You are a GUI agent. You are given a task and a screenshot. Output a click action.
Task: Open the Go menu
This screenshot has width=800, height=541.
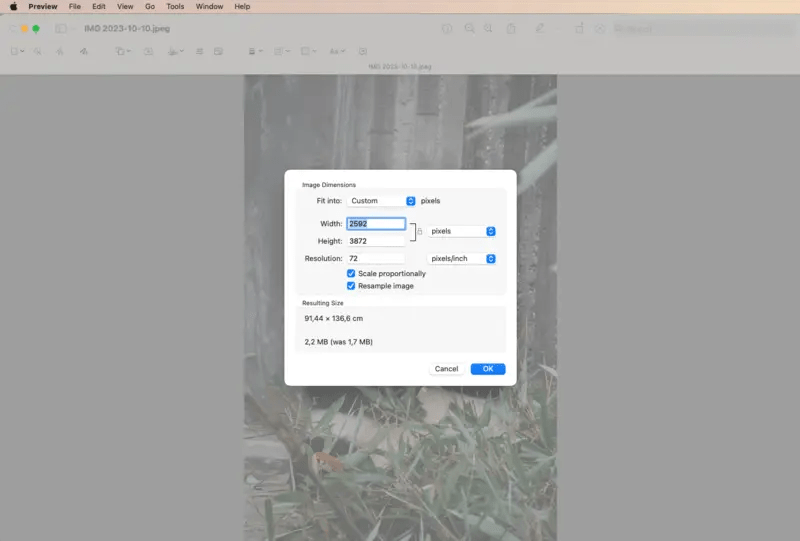[149, 7]
